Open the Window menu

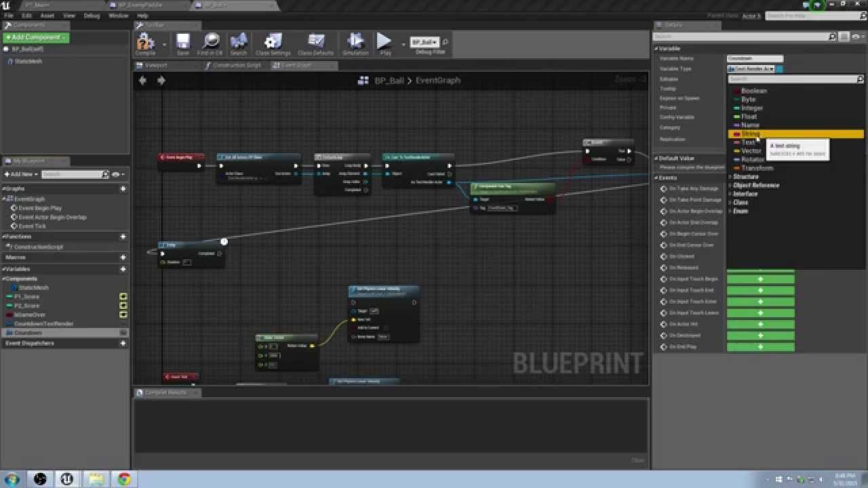point(119,16)
